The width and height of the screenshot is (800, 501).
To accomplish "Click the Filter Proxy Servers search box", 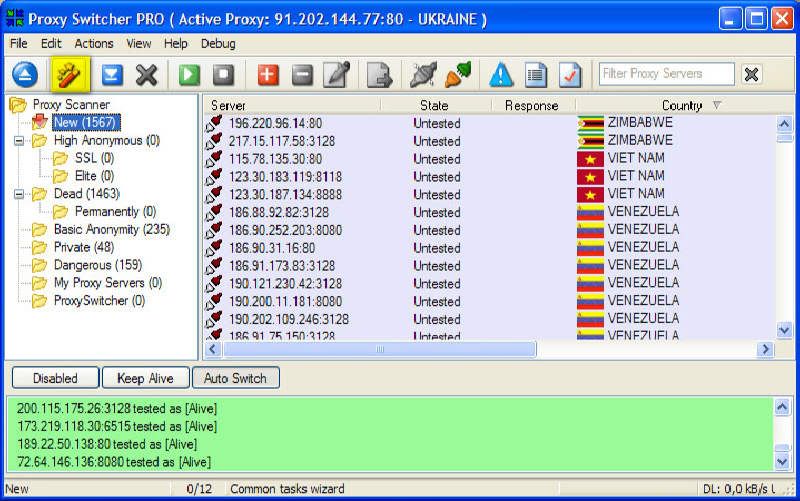I will (x=665, y=74).
